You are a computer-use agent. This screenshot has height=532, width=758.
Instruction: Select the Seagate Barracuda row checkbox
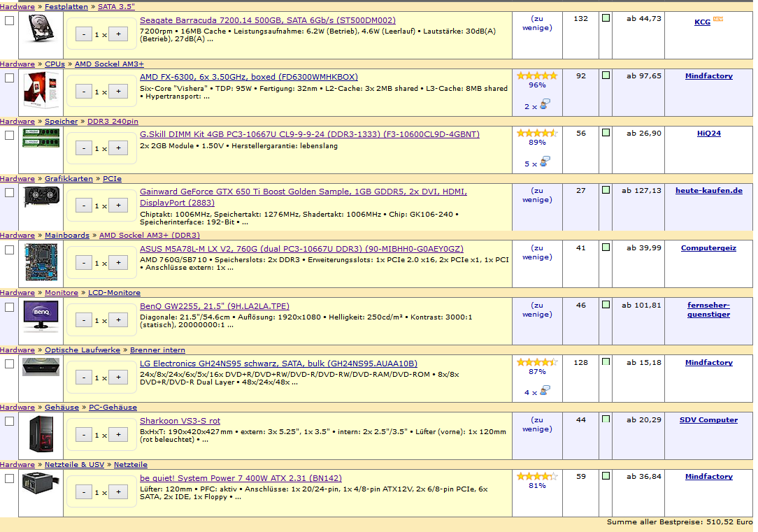coord(9,21)
